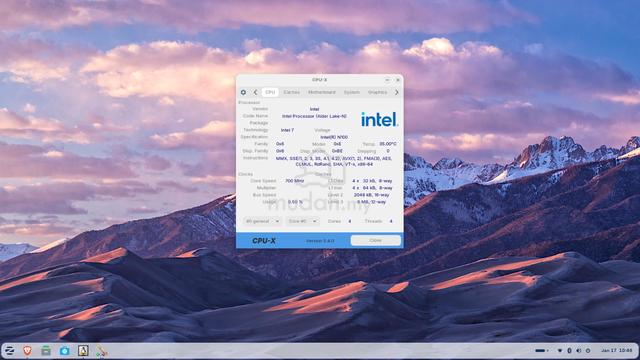Click the Close button in CPU-X

(x=376, y=240)
